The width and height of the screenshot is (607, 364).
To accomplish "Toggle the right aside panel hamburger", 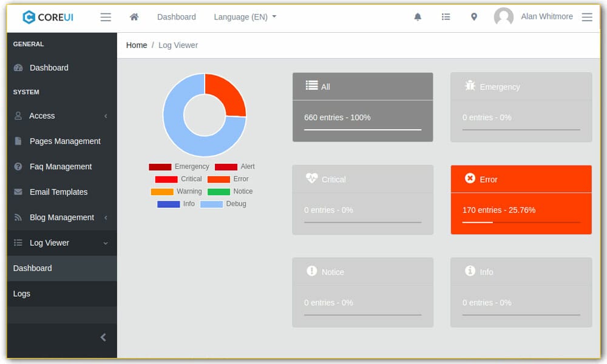I will click(x=586, y=16).
